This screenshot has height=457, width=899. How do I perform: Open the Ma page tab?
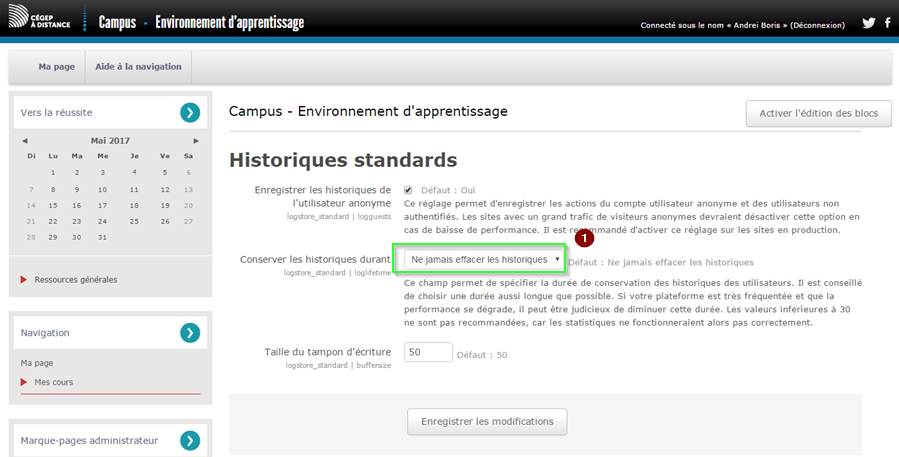[x=57, y=67]
